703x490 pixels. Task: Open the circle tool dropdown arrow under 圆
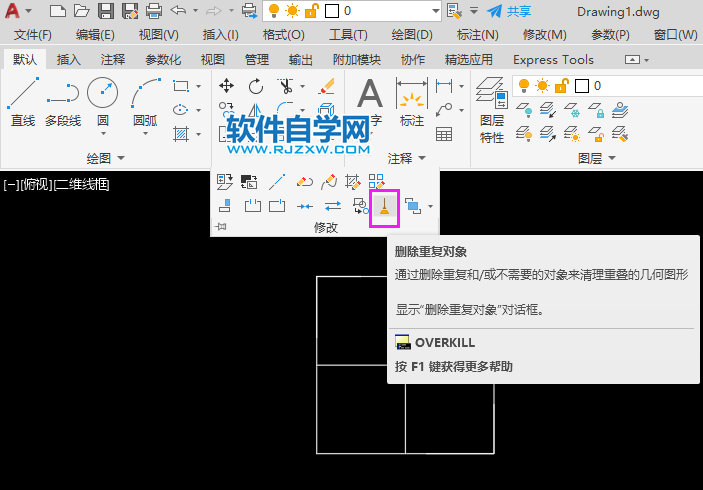click(103, 134)
